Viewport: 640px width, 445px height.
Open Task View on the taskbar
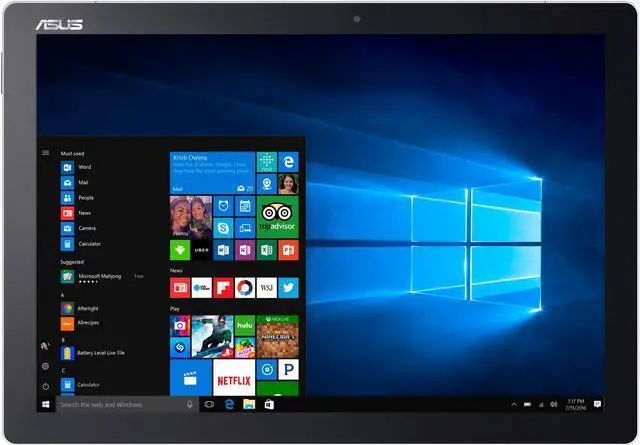click(209, 404)
